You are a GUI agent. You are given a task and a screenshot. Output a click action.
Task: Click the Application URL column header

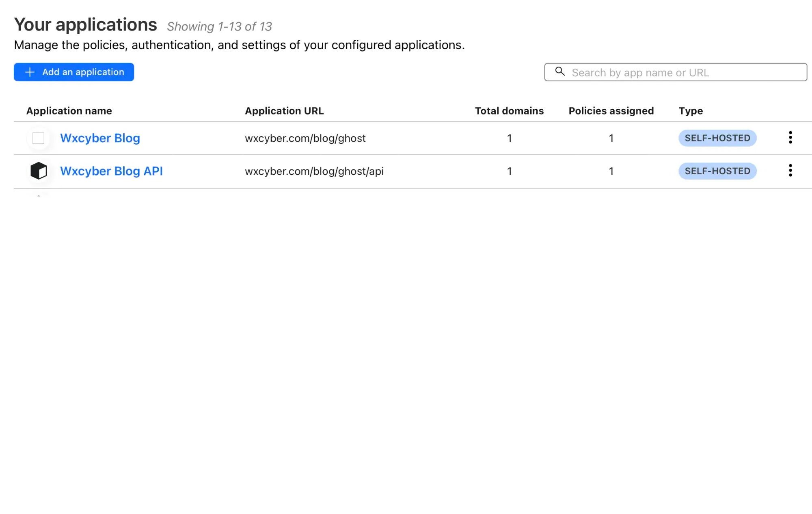tap(285, 110)
